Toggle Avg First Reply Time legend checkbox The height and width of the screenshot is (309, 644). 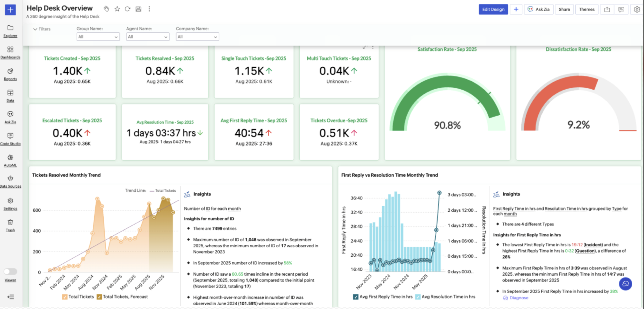tap(355, 297)
